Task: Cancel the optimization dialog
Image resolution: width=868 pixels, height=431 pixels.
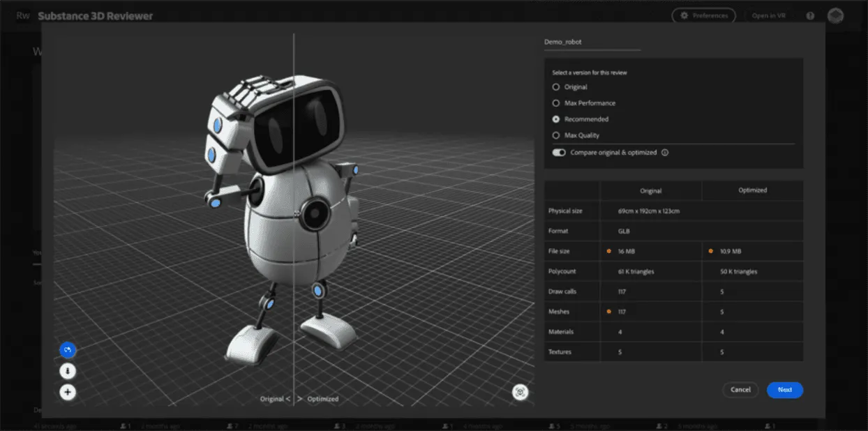Action: 740,390
